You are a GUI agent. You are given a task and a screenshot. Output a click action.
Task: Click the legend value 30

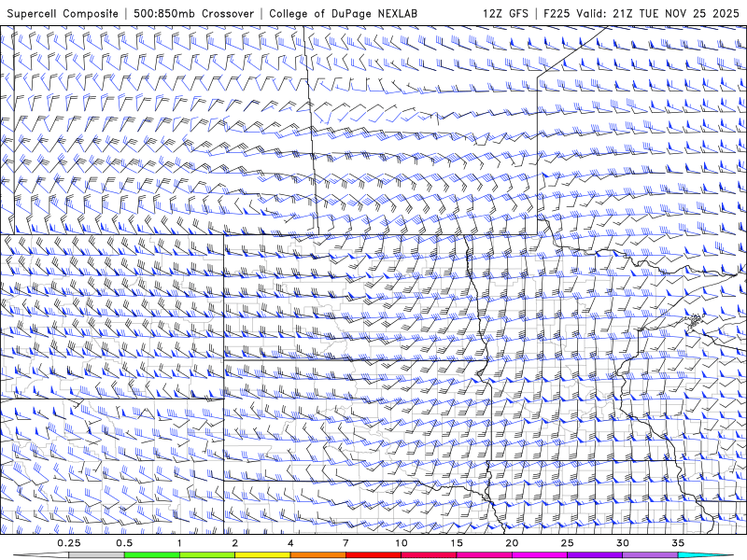623,543
